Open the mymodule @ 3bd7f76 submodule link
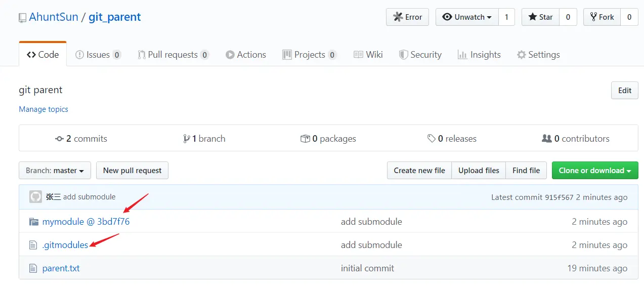Image resolution: width=644 pixels, height=288 pixels. coord(86,222)
